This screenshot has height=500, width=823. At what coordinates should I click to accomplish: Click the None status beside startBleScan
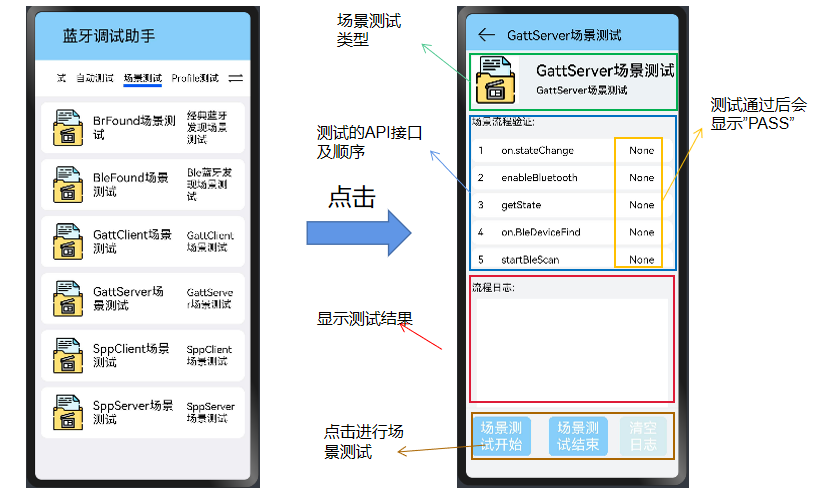(641, 260)
